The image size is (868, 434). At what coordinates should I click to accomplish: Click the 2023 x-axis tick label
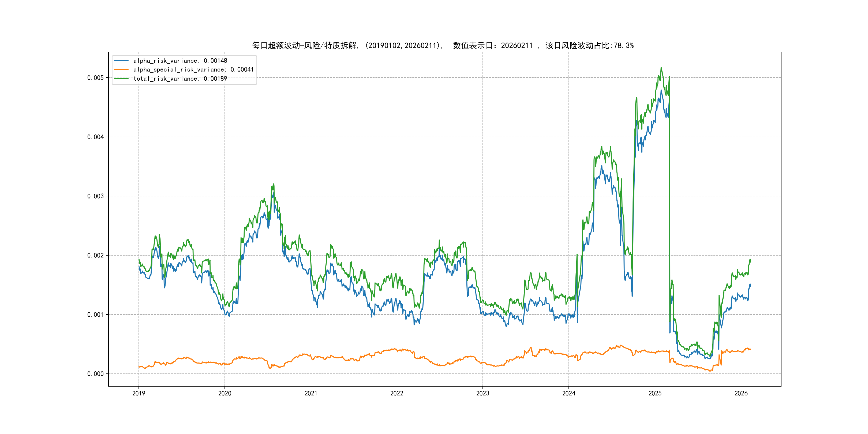(482, 393)
